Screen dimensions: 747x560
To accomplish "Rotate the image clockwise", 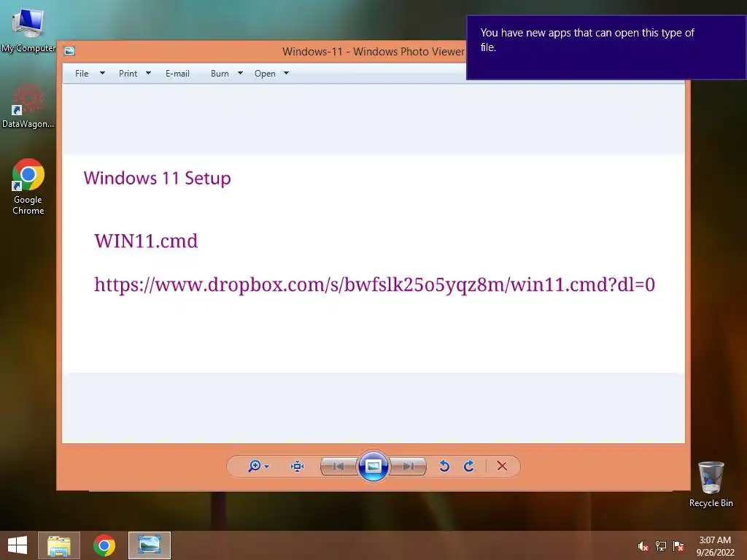I will [x=469, y=466].
